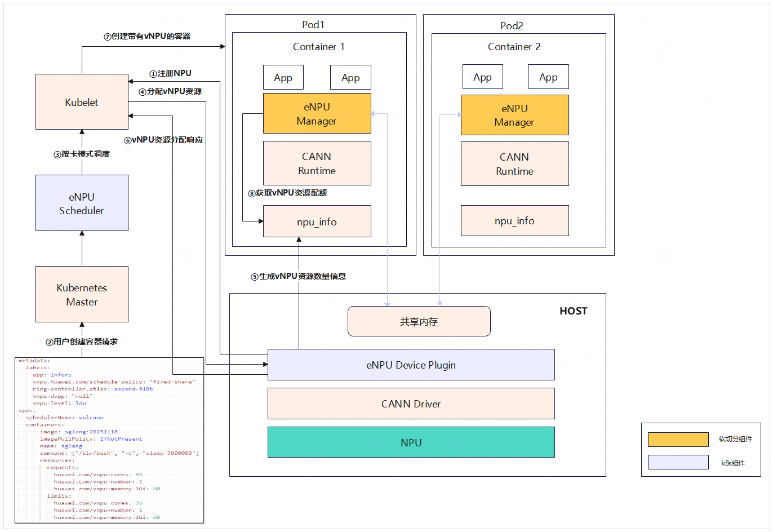Click the 共享内存 rounded box
Viewport: 773px width, 532px height.
[419, 321]
